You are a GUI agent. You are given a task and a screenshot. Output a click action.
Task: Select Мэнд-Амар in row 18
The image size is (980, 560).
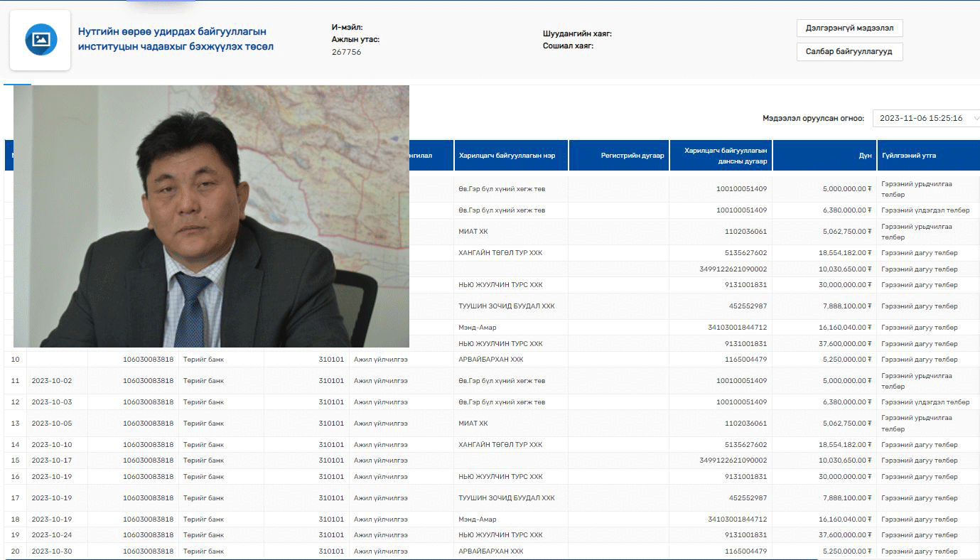click(478, 519)
